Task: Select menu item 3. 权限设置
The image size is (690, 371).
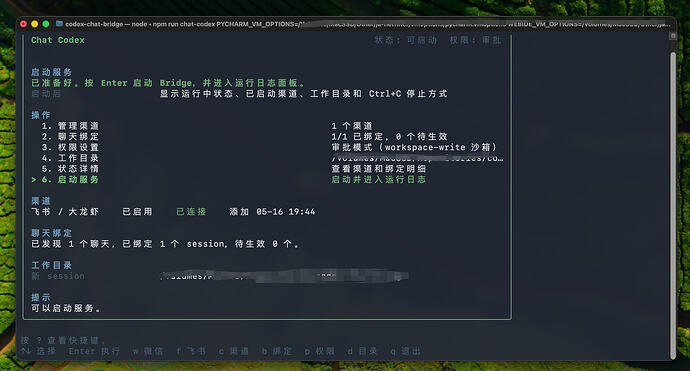Action: [x=70, y=147]
